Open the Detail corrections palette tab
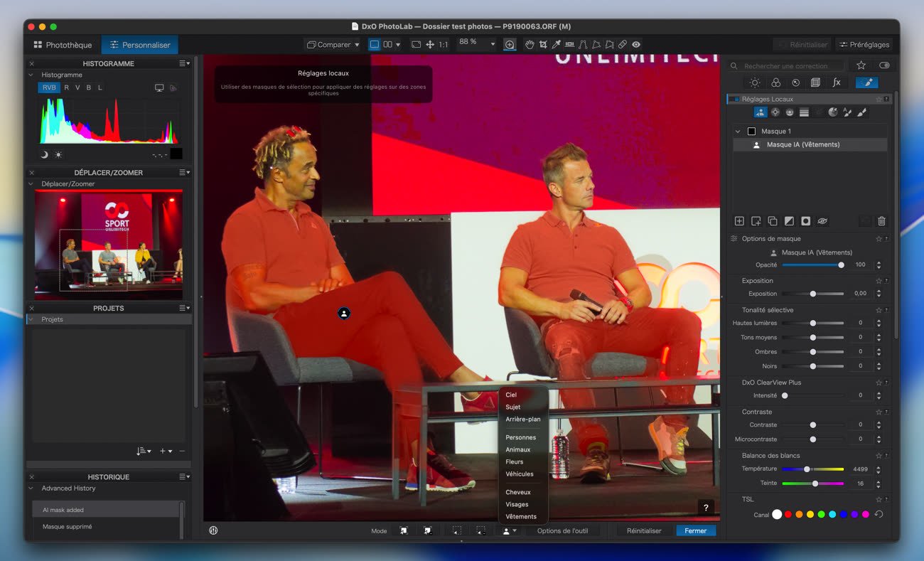 point(795,82)
